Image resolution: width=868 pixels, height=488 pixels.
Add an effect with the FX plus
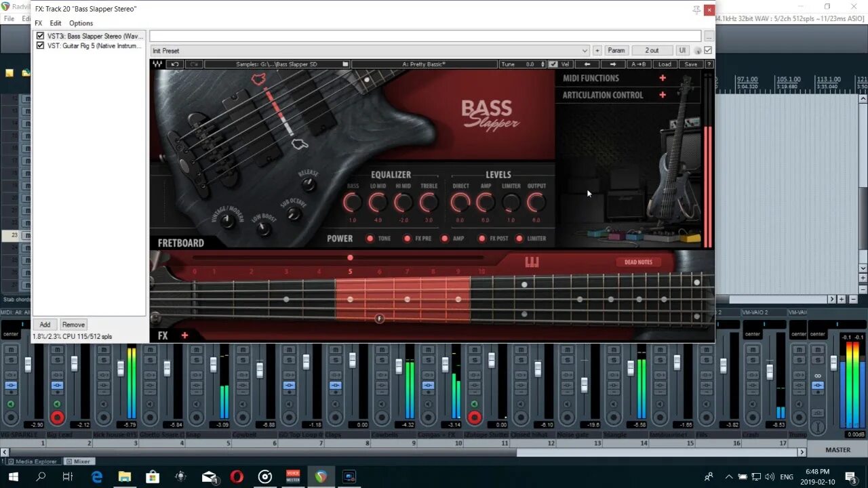184,335
